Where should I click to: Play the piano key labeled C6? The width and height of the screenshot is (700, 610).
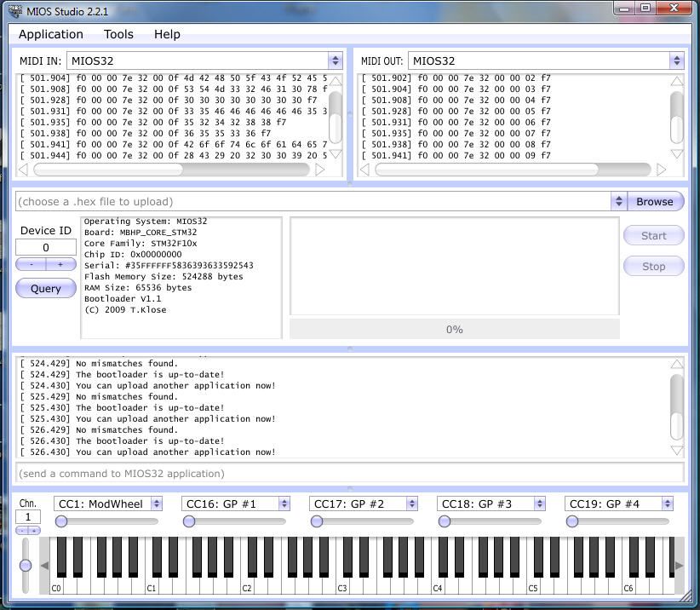628,586
